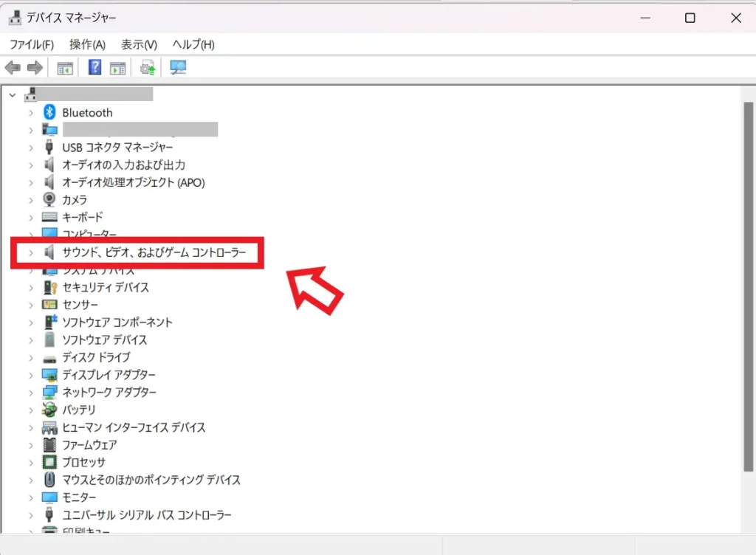
Task: Click the webcam icon next to カメラ
Action: [x=49, y=199]
